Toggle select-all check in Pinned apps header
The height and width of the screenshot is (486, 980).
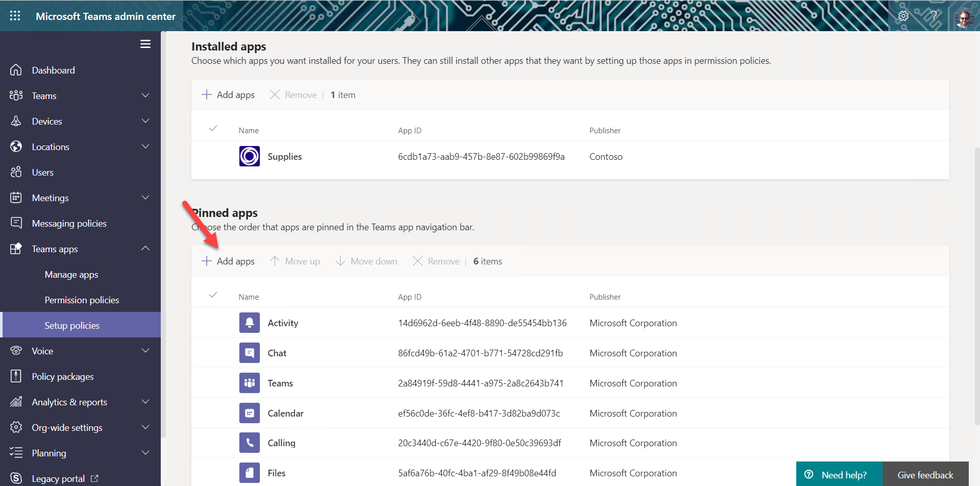coord(213,295)
